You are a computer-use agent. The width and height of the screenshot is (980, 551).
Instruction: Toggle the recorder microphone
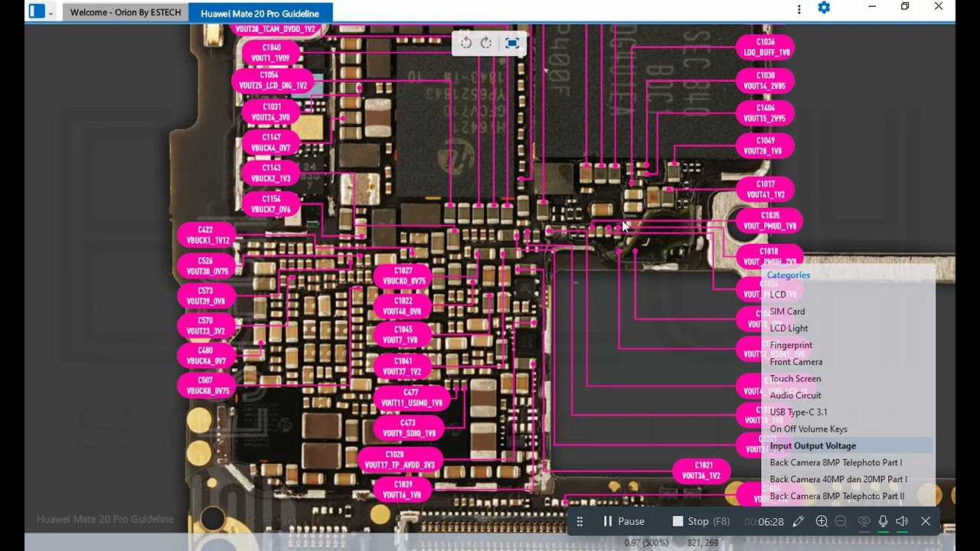click(x=883, y=521)
